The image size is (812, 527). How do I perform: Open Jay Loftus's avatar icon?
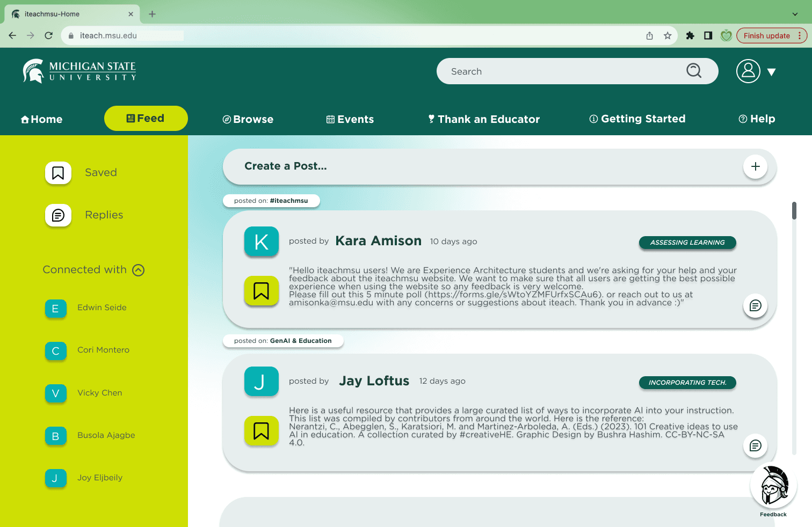[262, 382]
